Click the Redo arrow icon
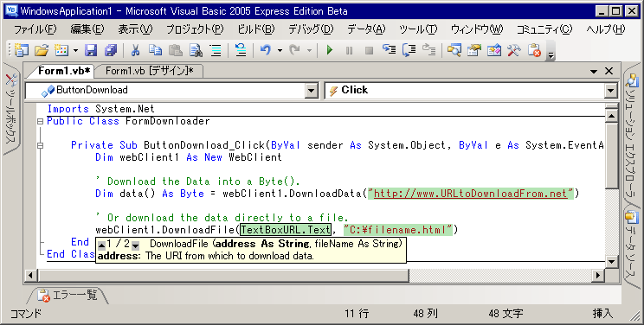 point(294,50)
